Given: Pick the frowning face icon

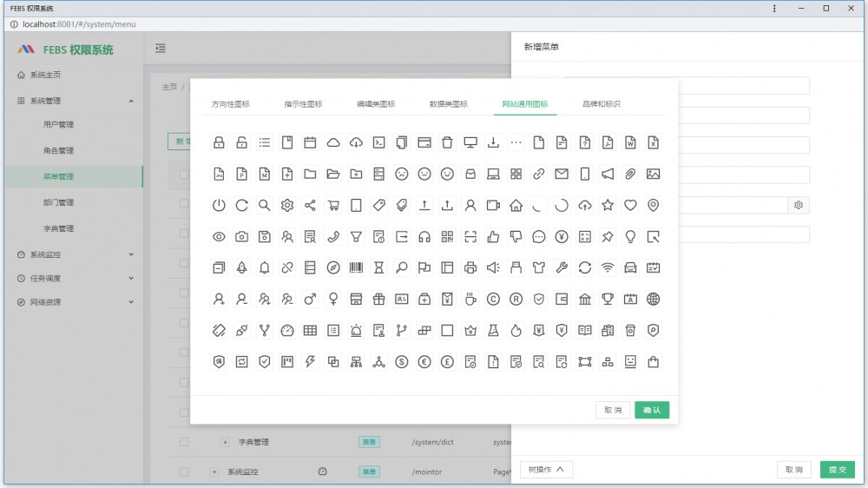Looking at the screenshot, I should coord(401,174).
